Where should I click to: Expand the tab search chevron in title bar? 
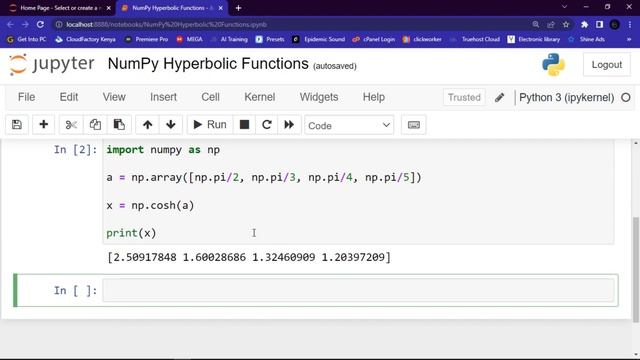tap(564, 7)
